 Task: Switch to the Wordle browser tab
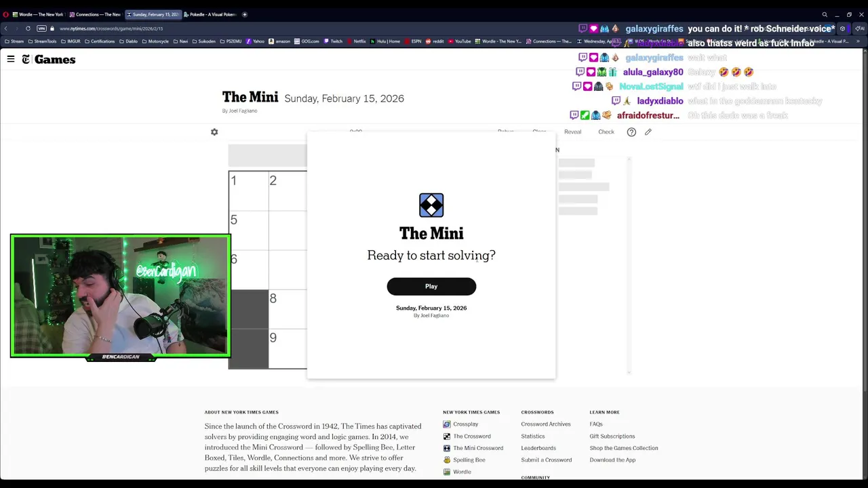[37, 14]
